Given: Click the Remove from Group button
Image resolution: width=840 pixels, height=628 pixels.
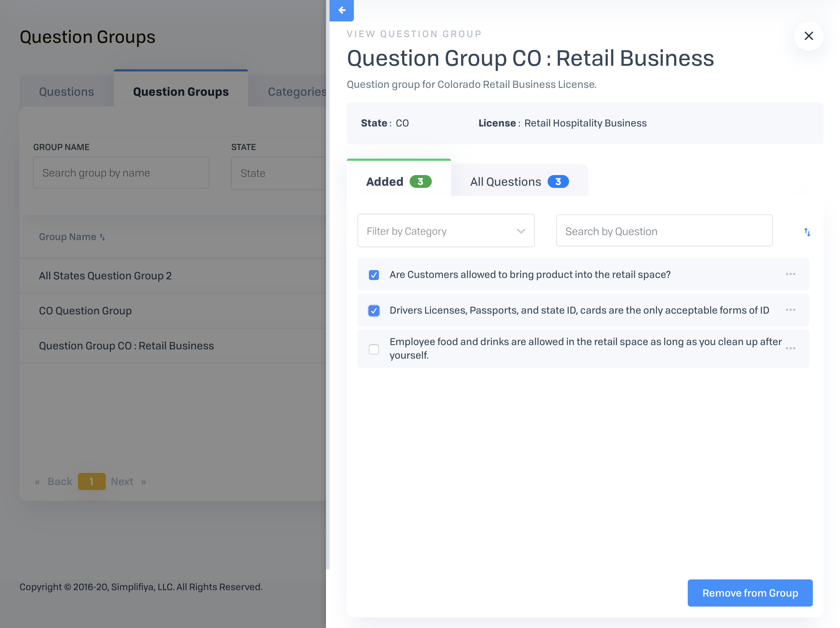Looking at the screenshot, I should (750, 592).
